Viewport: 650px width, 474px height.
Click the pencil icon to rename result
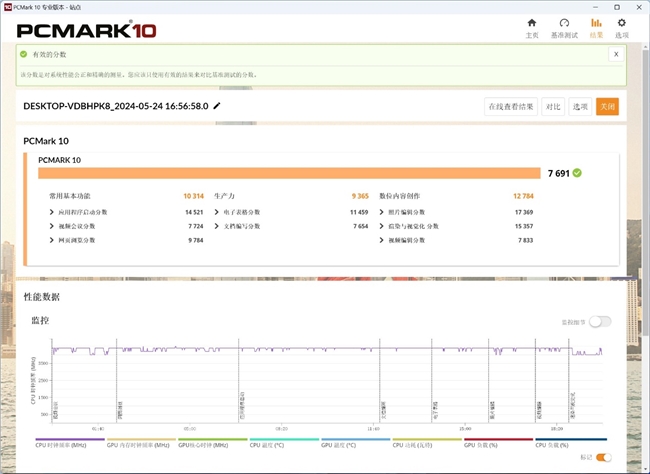(x=217, y=106)
